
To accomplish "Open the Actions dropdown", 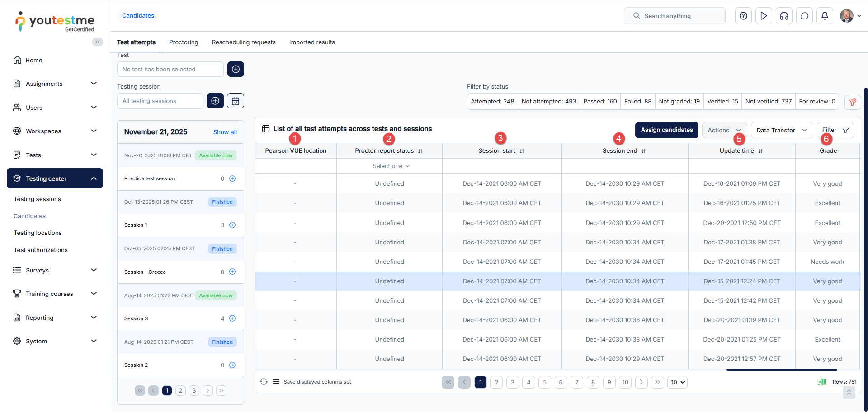I will tap(724, 130).
